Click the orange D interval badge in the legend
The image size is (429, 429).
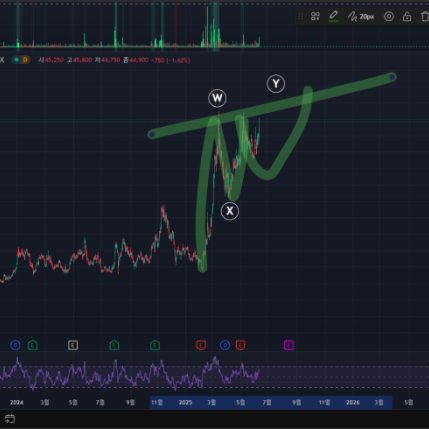(25, 60)
